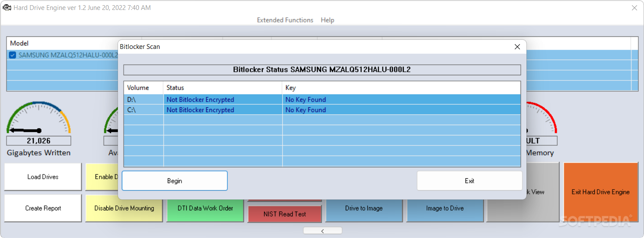Click the Gigabytes Written gauge
The image size is (644, 238).
coord(38,118)
